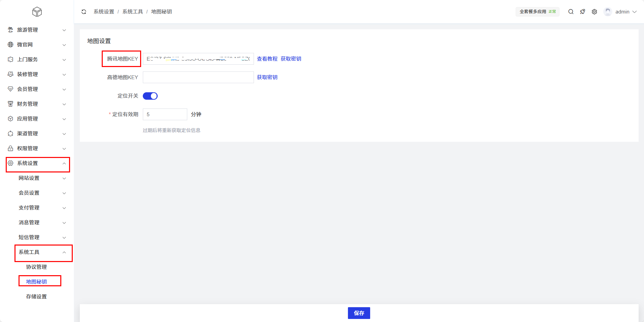644x322 pixels.
Task: Focus the 高德地图KEY input field
Action: click(198, 77)
